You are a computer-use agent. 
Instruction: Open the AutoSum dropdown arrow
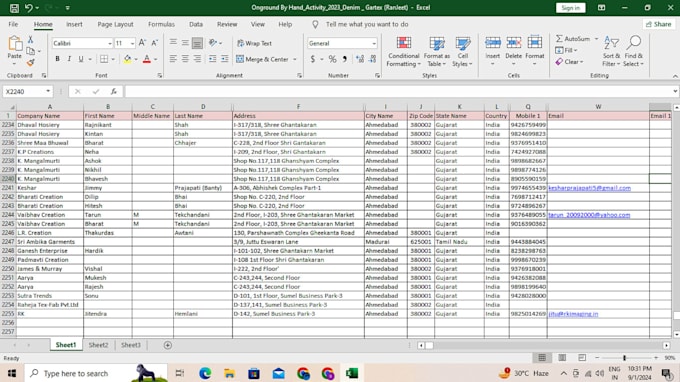pos(596,39)
